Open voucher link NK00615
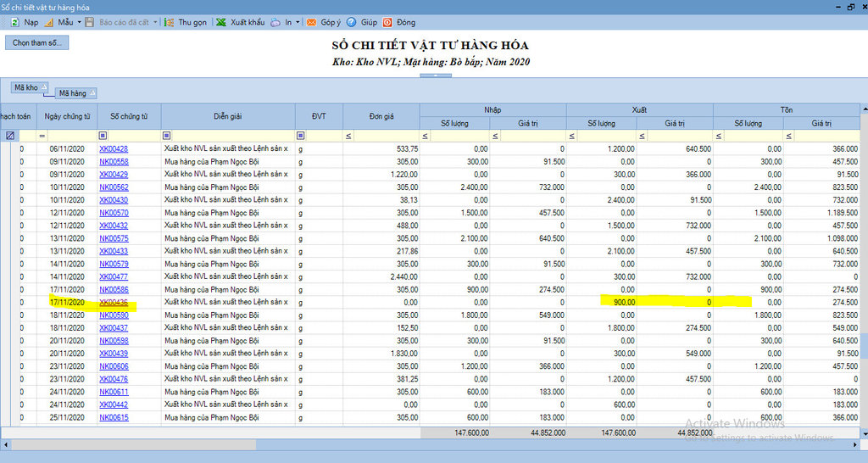The height and width of the screenshot is (463, 868). [114, 417]
